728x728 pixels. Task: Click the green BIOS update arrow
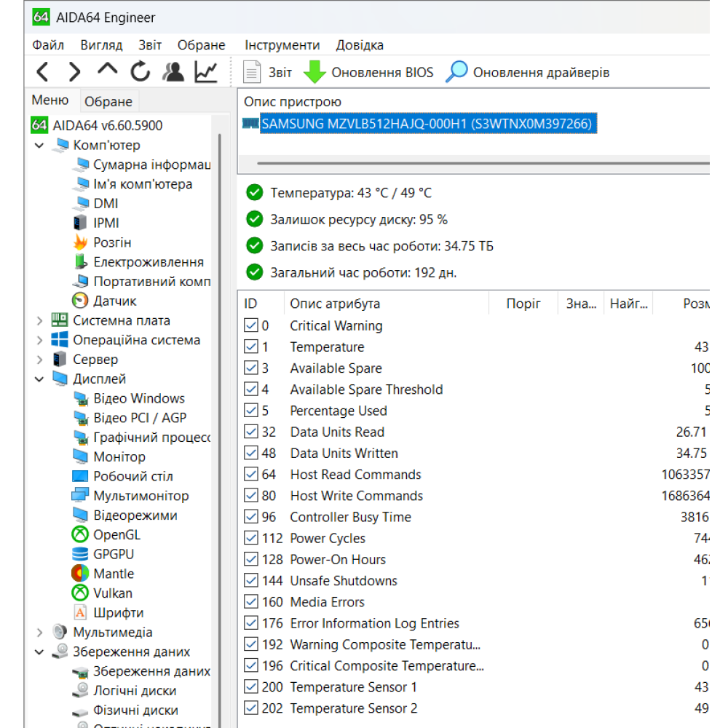[314, 72]
